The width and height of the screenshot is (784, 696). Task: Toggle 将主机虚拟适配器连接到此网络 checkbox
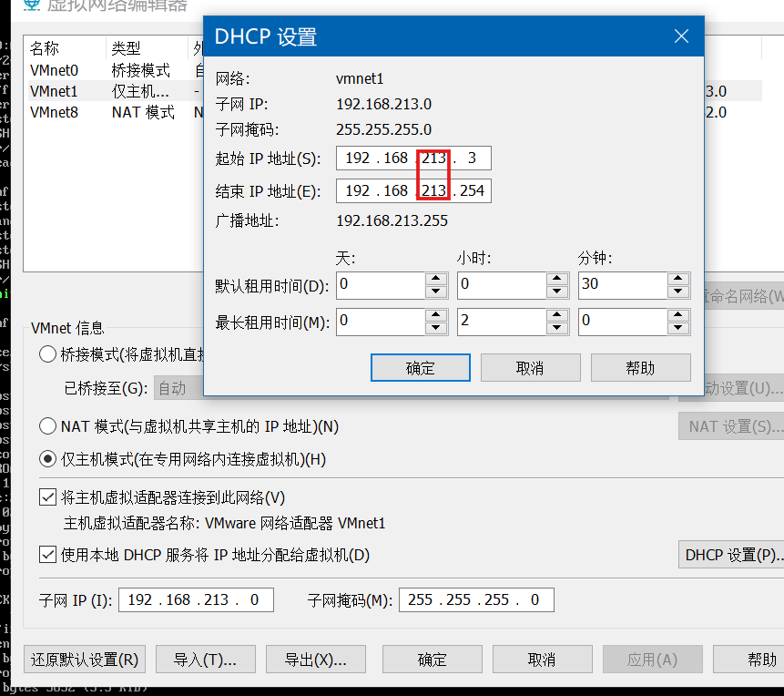coord(47,497)
